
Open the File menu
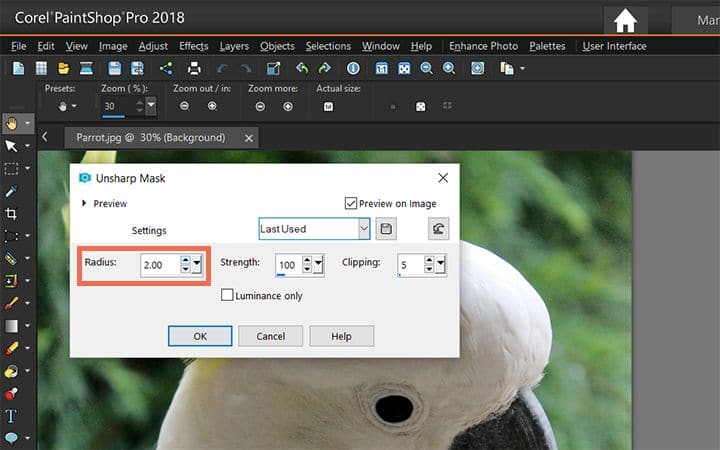pyautogui.click(x=19, y=46)
